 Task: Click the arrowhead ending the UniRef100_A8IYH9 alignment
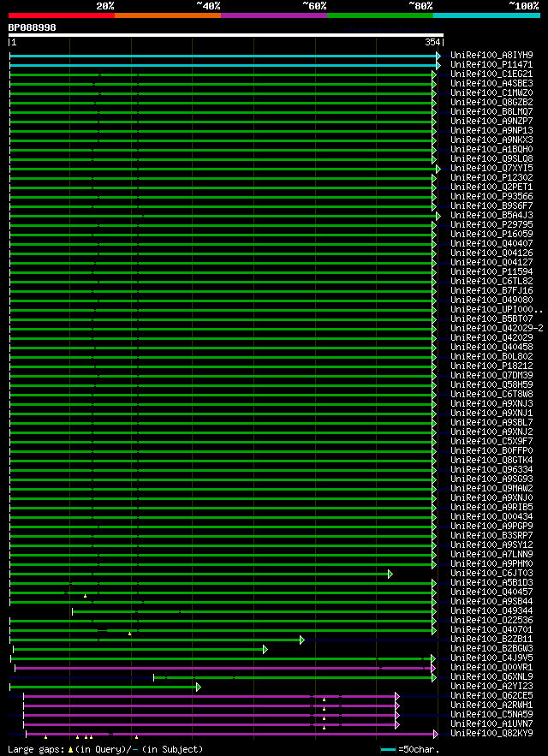click(438, 56)
